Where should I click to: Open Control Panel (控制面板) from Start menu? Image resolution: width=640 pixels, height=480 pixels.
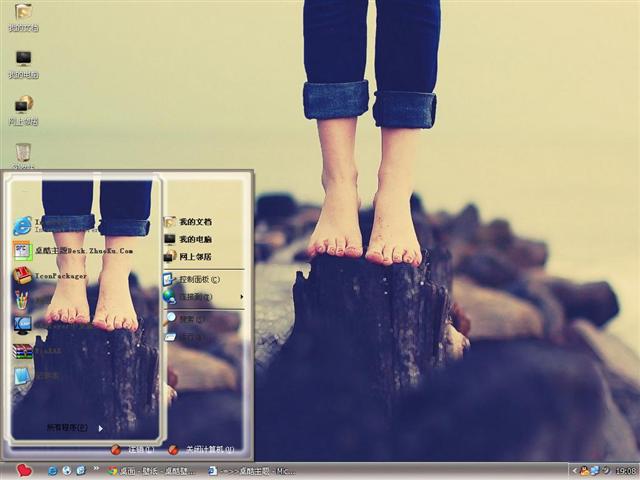tap(198, 280)
